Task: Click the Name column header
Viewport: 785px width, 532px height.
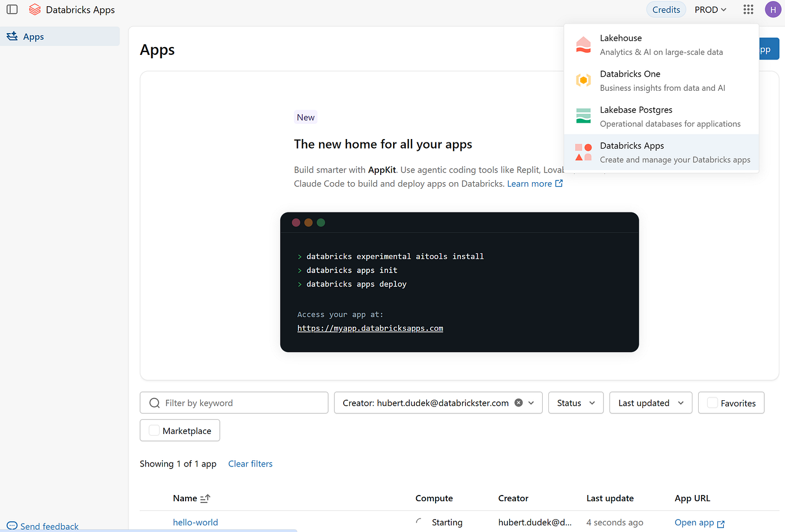Action: pyautogui.click(x=185, y=498)
